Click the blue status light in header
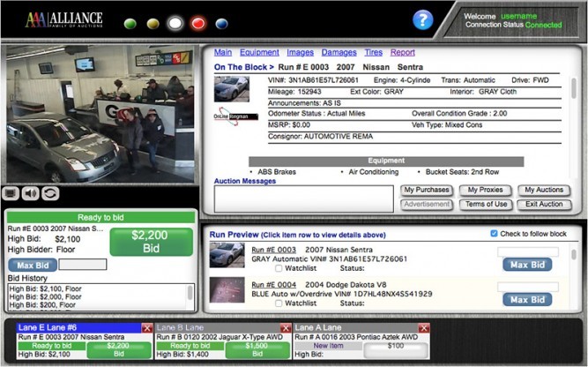Screen dimensions: 588x367 [221, 24]
